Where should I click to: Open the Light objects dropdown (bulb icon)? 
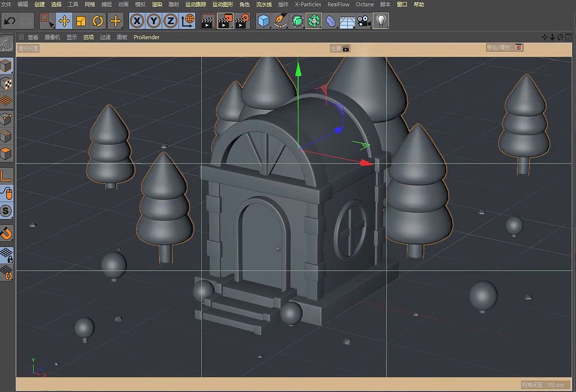381,21
